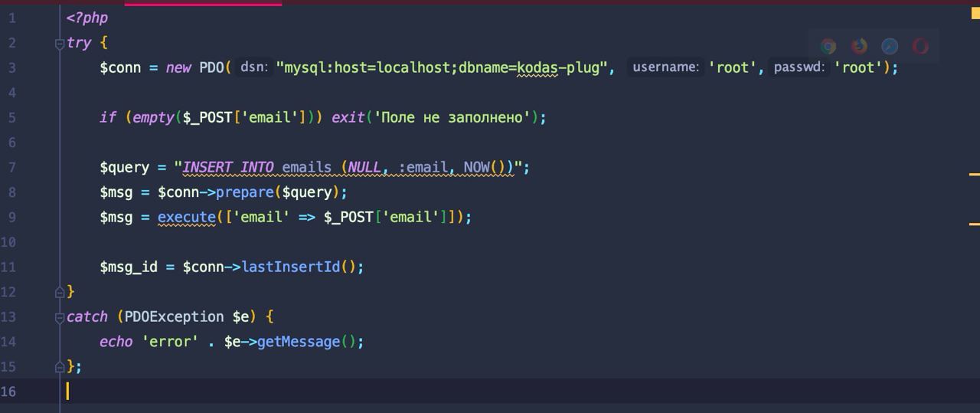Viewport: 980px width, 413px height.
Task: Click the 'error' string literal
Action: [x=170, y=342]
